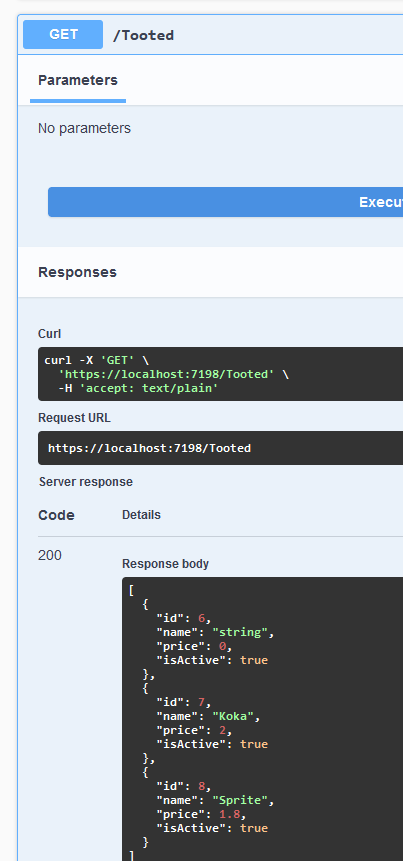Image resolution: width=403 pixels, height=861 pixels.
Task: Click the request URL https://localhost:7198/Tooted box
Action: click(221, 448)
